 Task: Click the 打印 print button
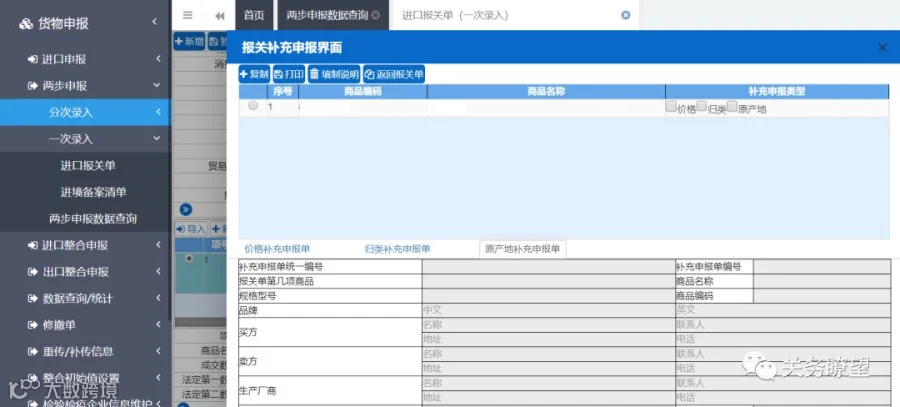pyautogui.click(x=289, y=74)
